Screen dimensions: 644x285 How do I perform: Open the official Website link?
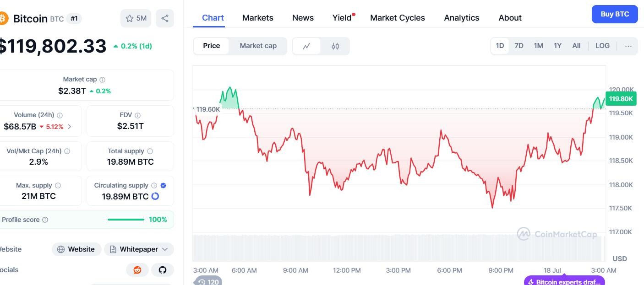[76, 249]
